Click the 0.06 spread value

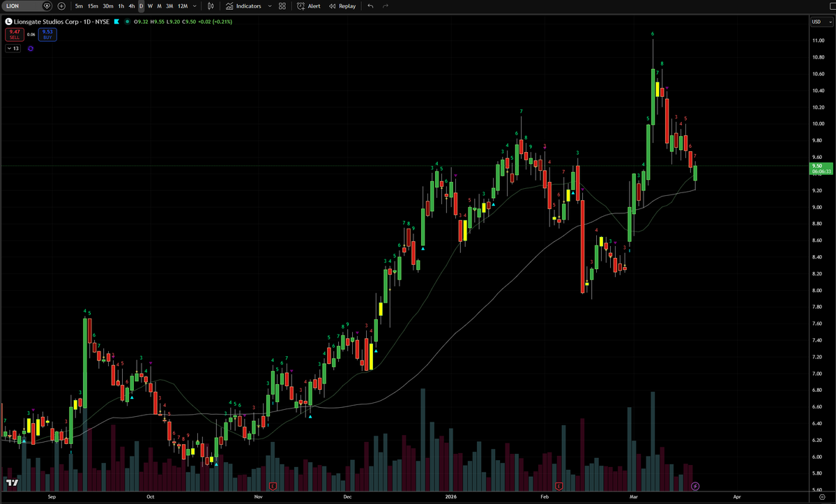pyautogui.click(x=31, y=35)
